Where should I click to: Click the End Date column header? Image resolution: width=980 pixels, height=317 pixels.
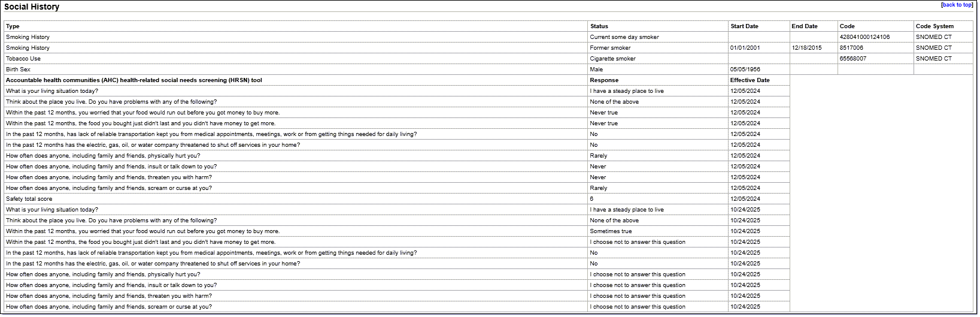pyautogui.click(x=804, y=26)
